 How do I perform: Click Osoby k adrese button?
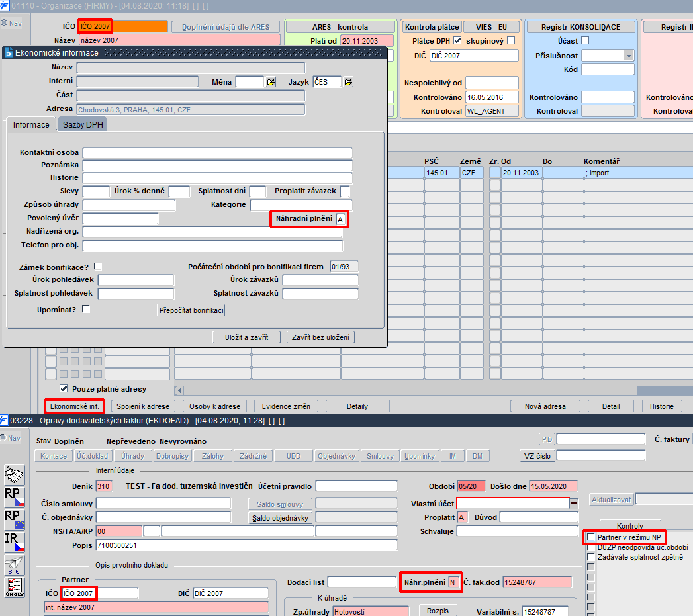[x=215, y=406]
